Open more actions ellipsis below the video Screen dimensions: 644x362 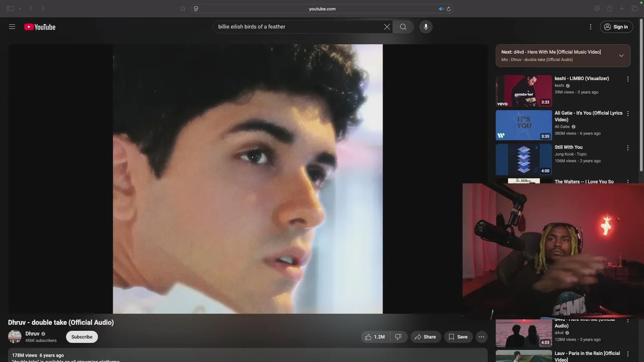[x=481, y=337]
